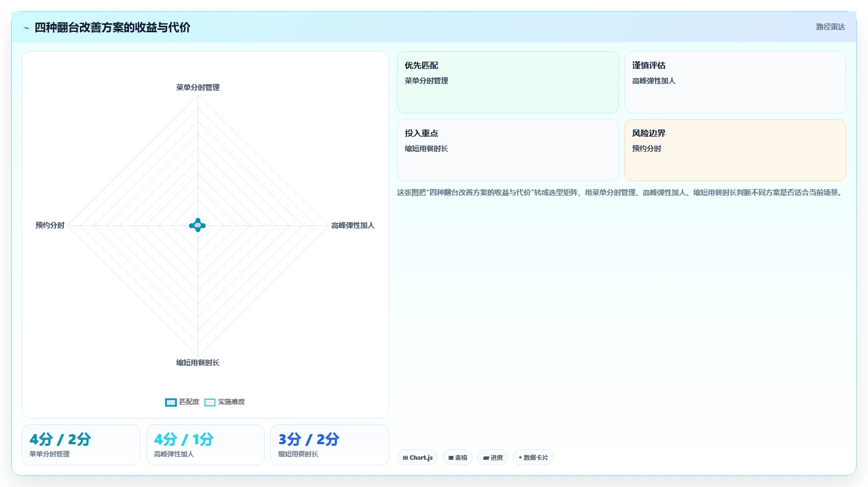Screen dimensions: 868x487
Task: Click the 3分 / 2分 缩短用餐时长 score card
Action: [330, 445]
